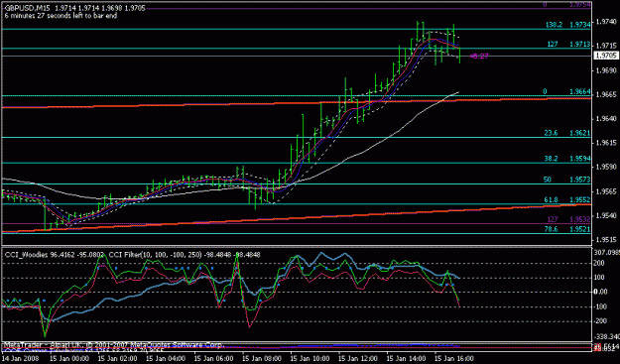Screen dimensions: 620x364
Task: Click the 1.9590 price scale value
Action: pos(606,168)
